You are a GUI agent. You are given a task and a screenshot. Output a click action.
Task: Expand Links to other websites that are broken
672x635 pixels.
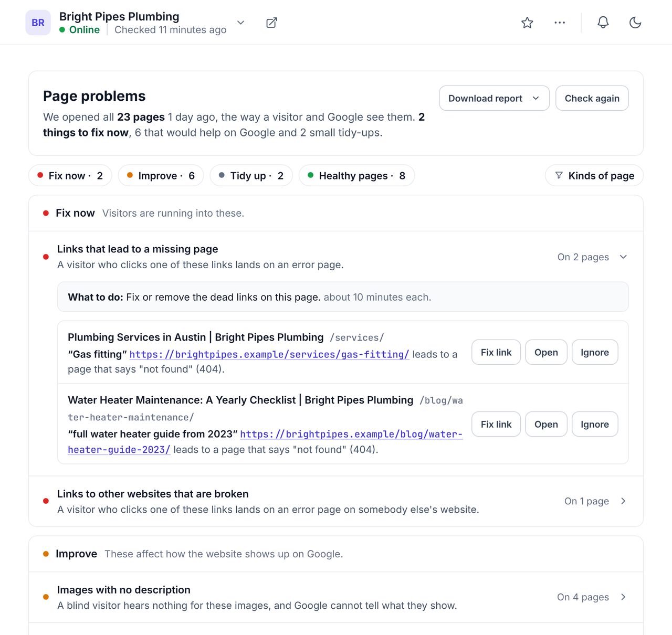[x=336, y=501]
